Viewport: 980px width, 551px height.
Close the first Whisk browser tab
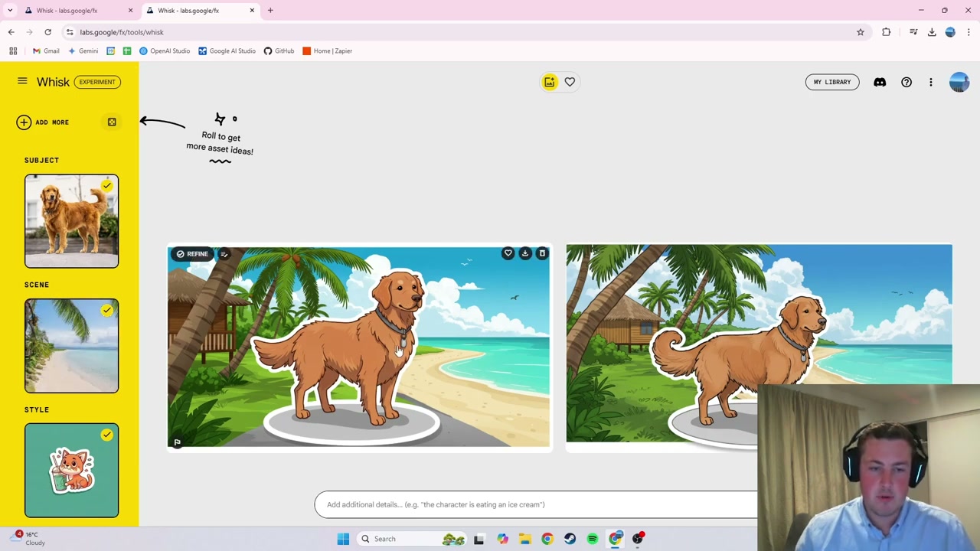(x=130, y=11)
